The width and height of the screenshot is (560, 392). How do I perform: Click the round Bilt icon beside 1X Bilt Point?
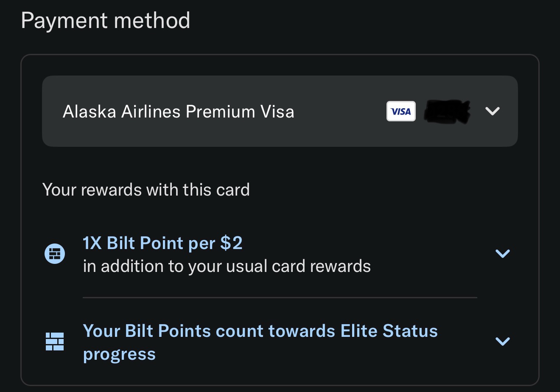point(55,254)
